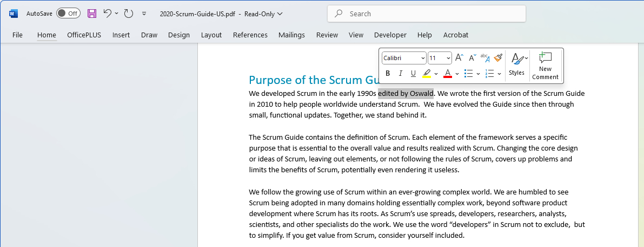The height and width of the screenshot is (247, 644).
Task: Click the line starting to simplify. If you
Action: (x=356, y=236)
